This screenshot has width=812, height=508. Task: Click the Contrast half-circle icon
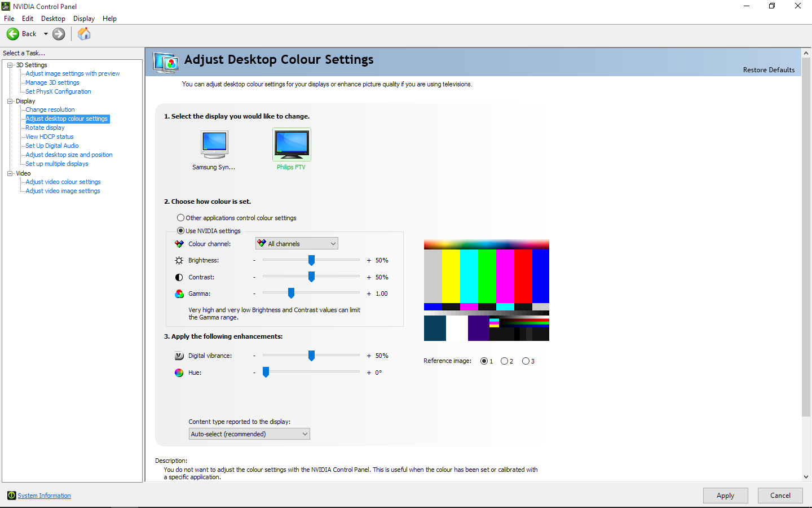coord(179,277)
